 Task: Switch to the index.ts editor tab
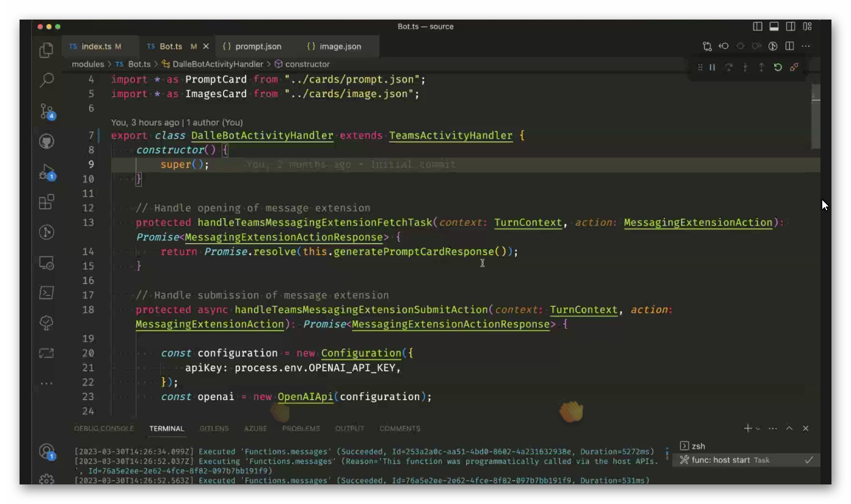click(x=97, y=46)
